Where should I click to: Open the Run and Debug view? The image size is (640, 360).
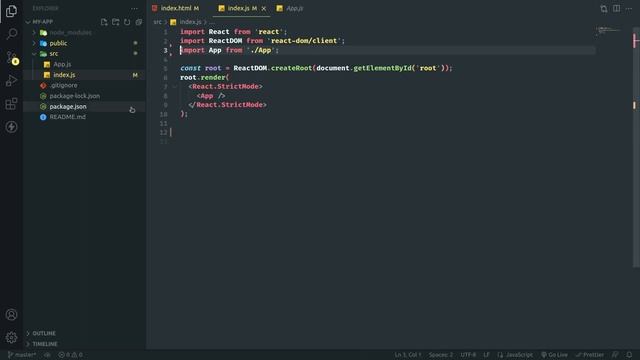[x=11, y=81]
